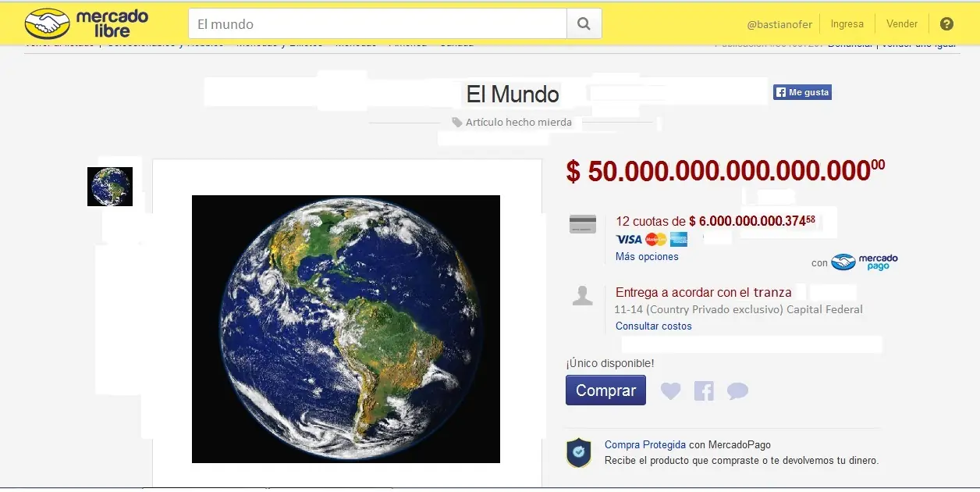The height and width of the screenshot is (492, 980).
Task: Click the credit card payment icon
Action: [583, 224]
